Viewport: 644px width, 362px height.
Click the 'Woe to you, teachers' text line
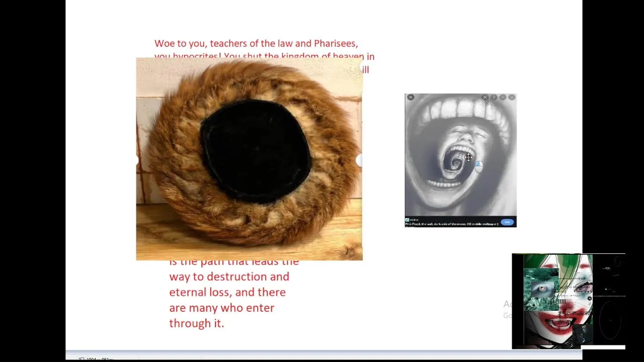[256, 43]
